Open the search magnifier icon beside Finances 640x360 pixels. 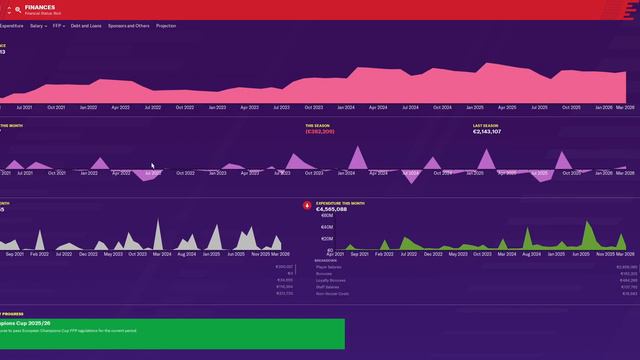click(x=18, y=10)
